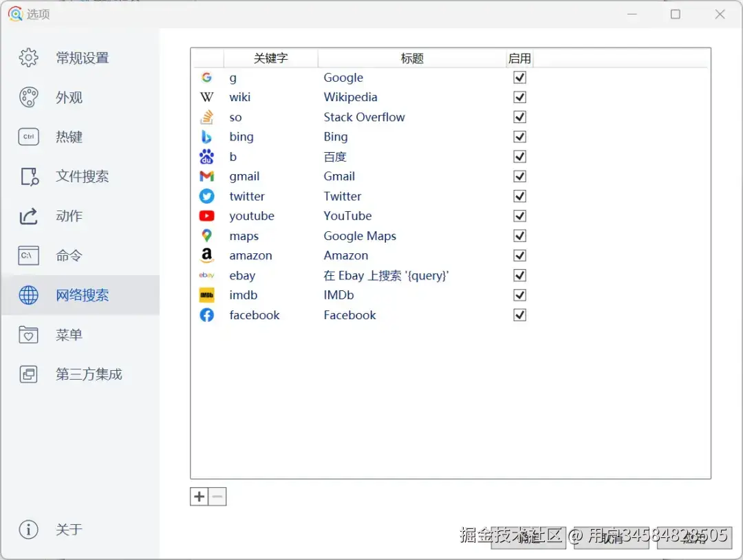Click the IMDb yellow icon
The height and width of the screenshot is (560, 743).
click(206, 295)
